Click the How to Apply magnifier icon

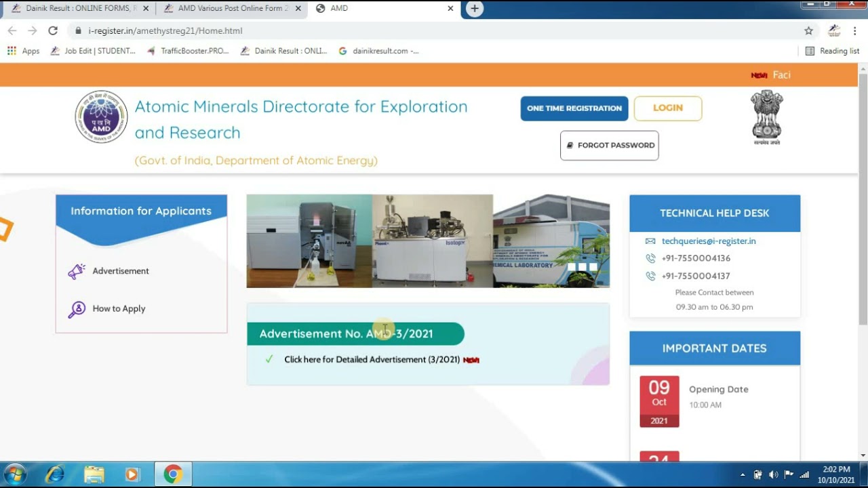pyautogui.click(x=76, y=310)
